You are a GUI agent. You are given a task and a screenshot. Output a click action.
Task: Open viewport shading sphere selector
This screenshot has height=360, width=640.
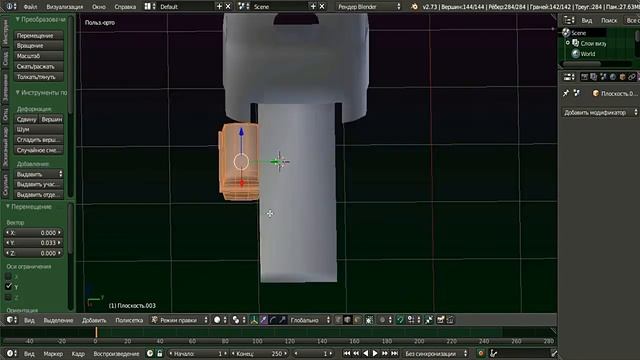pos(220,320)
